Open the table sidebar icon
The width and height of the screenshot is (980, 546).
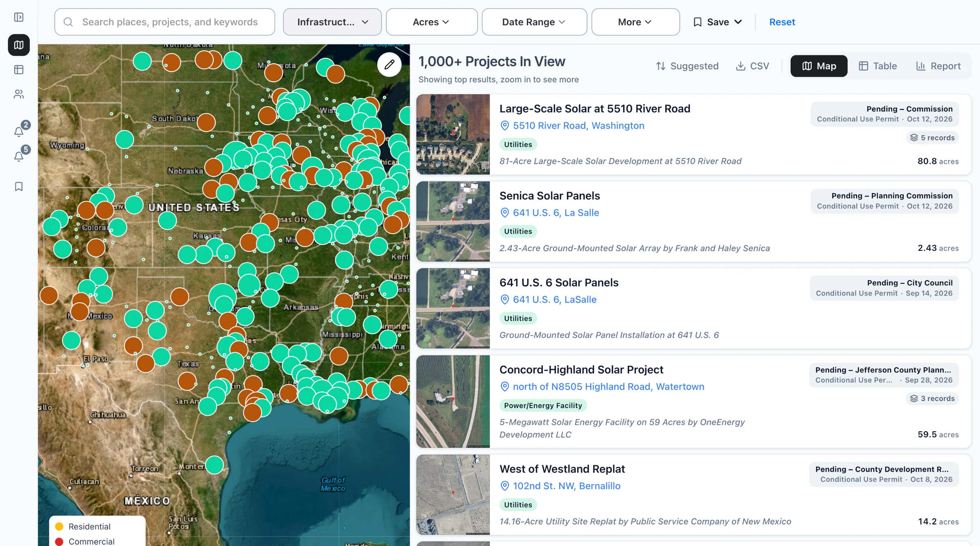click(x=19, y=69)
